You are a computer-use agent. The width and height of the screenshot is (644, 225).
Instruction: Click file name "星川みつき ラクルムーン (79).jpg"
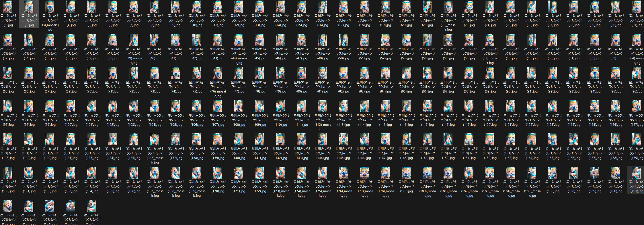[x=281, y=87]
